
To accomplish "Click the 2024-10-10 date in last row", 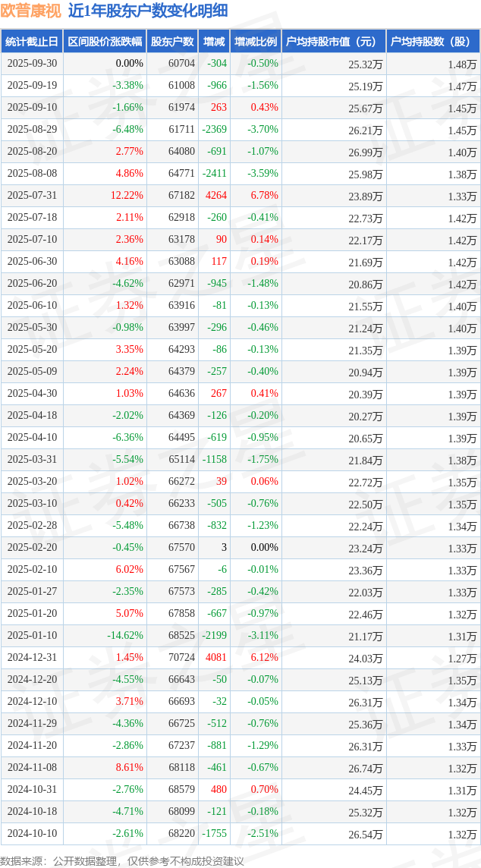I will tap(32, 834).
